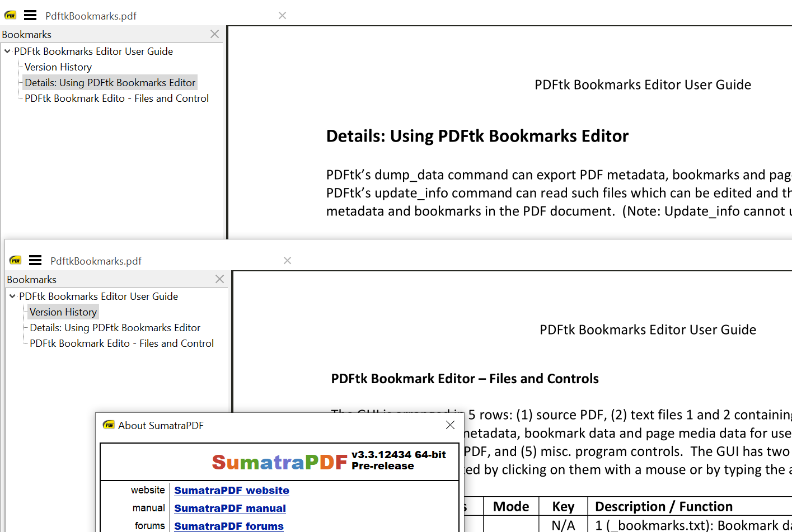Close the Bookmarks sidebar in the lower window
Screen dimensions: 792x532
(x=219, y=279)
